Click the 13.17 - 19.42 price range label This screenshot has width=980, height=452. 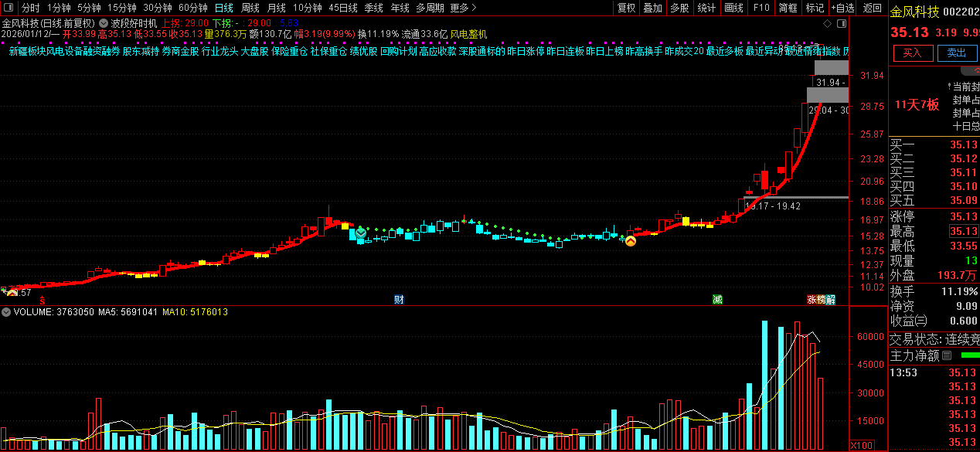[772, 206]
